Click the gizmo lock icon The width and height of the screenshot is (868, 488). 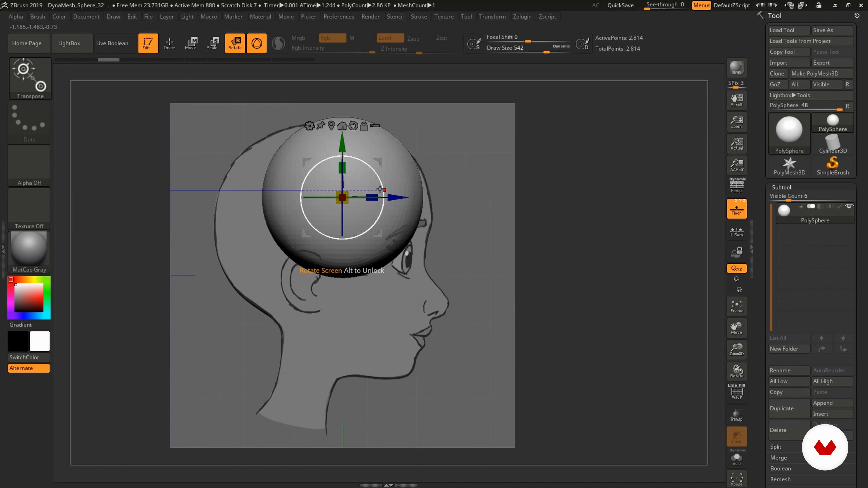point(364,126)
